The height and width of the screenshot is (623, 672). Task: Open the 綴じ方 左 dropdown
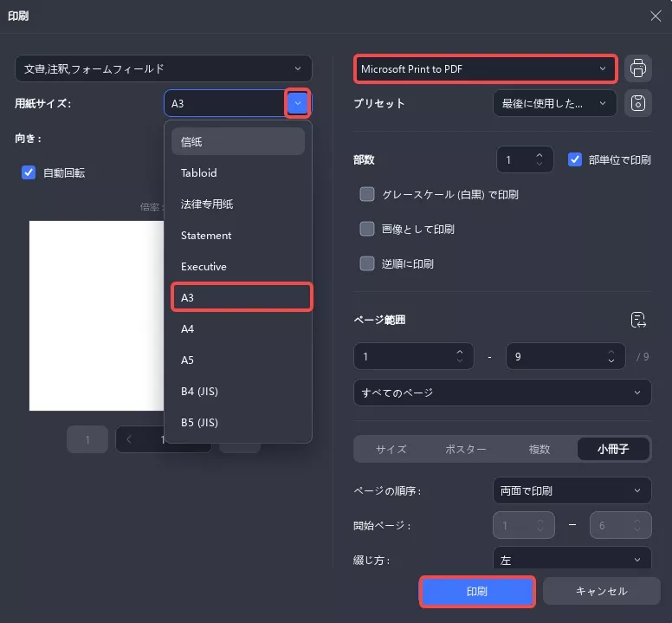pyautogui.click(x=572, y=559)
